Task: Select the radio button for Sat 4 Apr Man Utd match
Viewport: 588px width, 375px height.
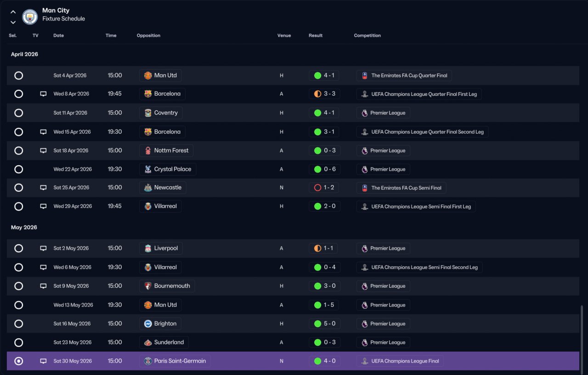Action: [18, 75]
